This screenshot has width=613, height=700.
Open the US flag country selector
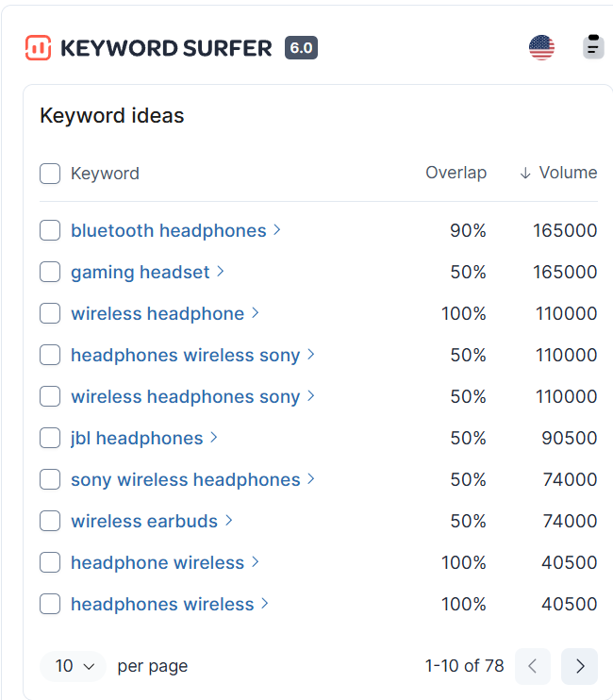coord(541,47)
